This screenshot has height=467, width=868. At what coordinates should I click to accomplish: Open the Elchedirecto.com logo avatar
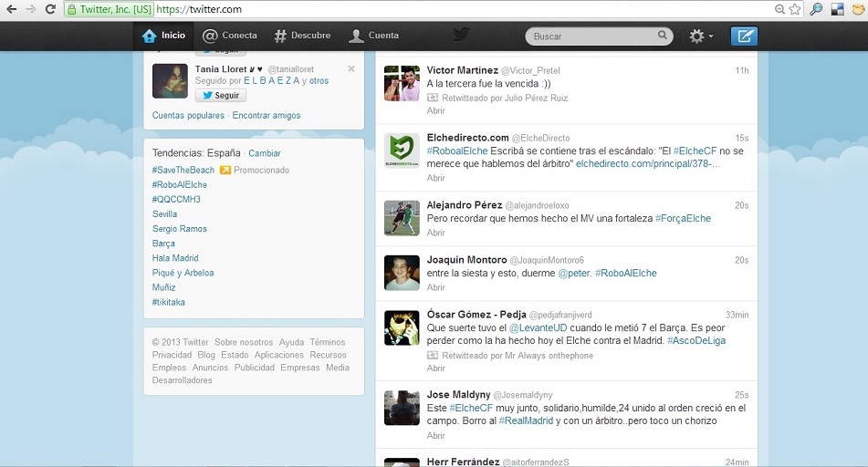(x=402, y=150)
